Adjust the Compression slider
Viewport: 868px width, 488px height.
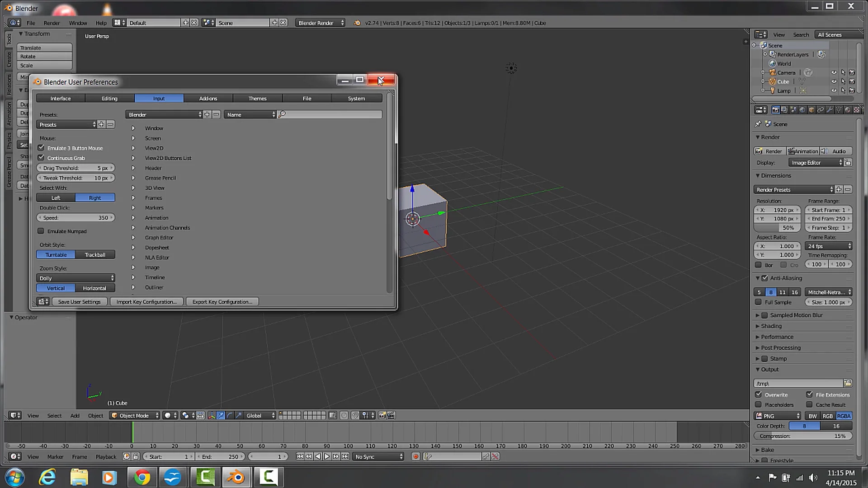click(802, 436)
